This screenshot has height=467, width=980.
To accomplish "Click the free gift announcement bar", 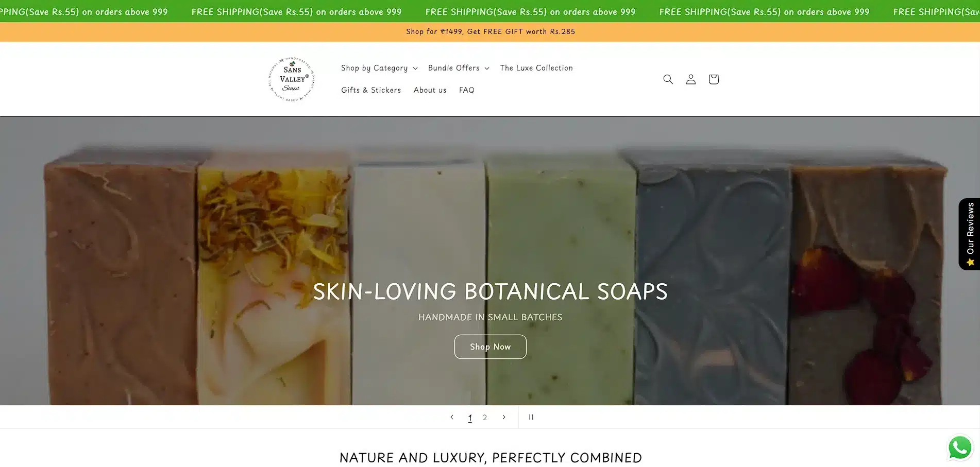I will (490, 32).
